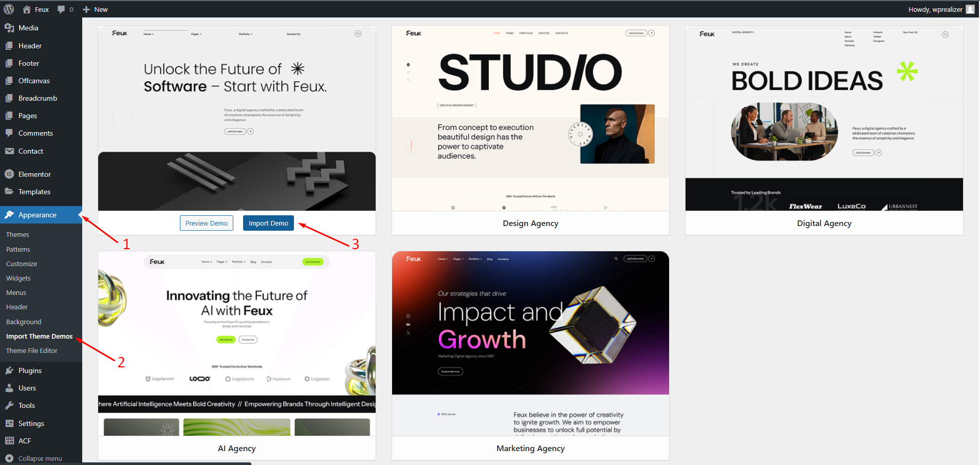
Task: Choose the Marketing Agency demo thumbnail
Action: pyautogui.click(x=530, y=343)
